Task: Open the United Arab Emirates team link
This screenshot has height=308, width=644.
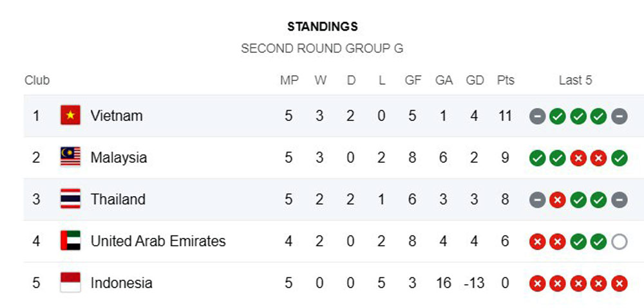Action: click(x=158, y=240)
